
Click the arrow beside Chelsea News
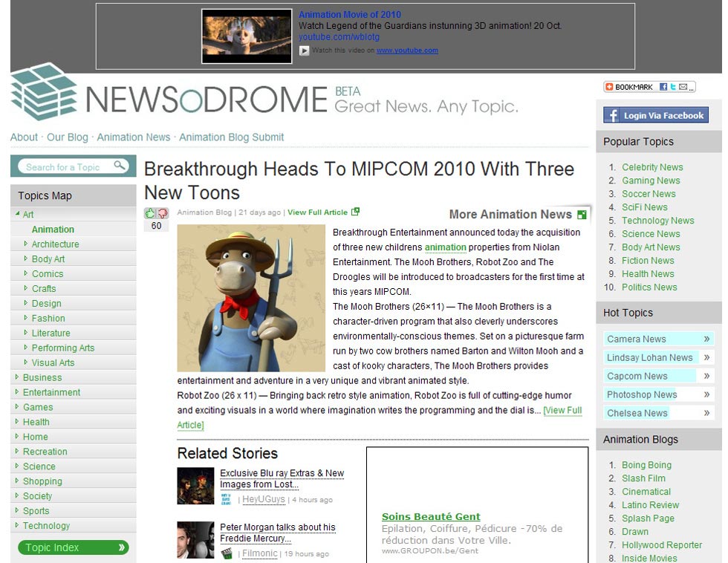706,413
